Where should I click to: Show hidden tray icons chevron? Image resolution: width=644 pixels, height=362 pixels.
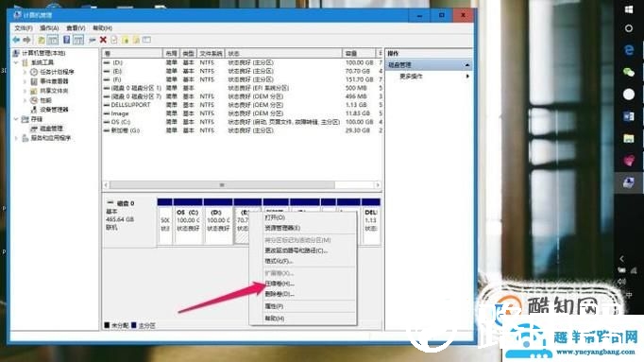coord(622,259)
